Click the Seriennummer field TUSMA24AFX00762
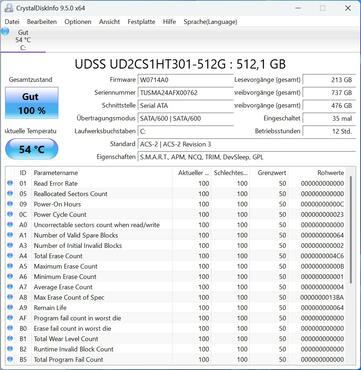This screenshot has height=370, width=361. tap(186, 93)
